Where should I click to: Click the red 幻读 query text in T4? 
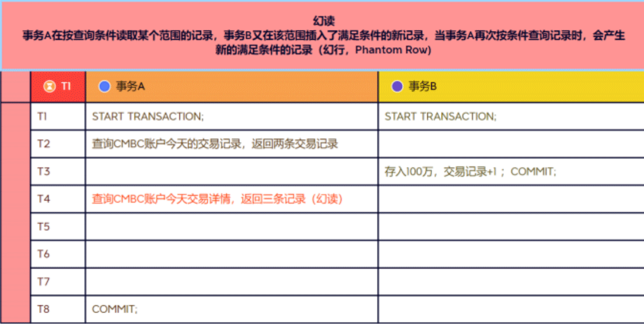[218, 199]
